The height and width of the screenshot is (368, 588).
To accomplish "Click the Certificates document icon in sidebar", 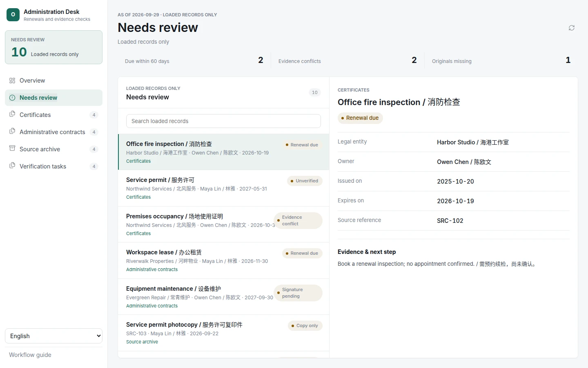I will coord(12,114).
